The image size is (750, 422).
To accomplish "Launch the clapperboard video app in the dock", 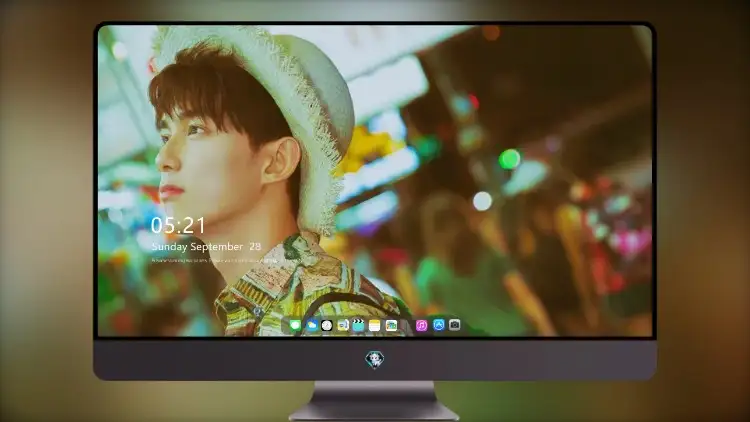I will click(358, 325).
